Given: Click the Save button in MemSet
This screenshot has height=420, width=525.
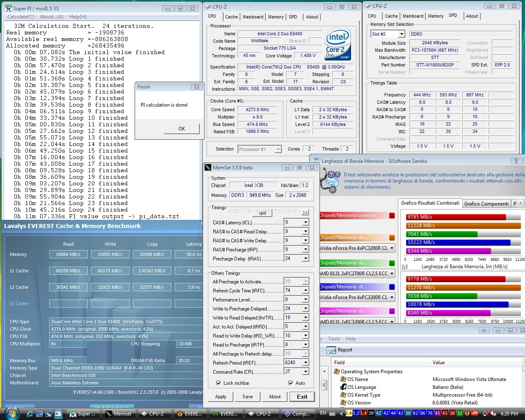Looking at the screenshot, I should click(x=248, y=397).
